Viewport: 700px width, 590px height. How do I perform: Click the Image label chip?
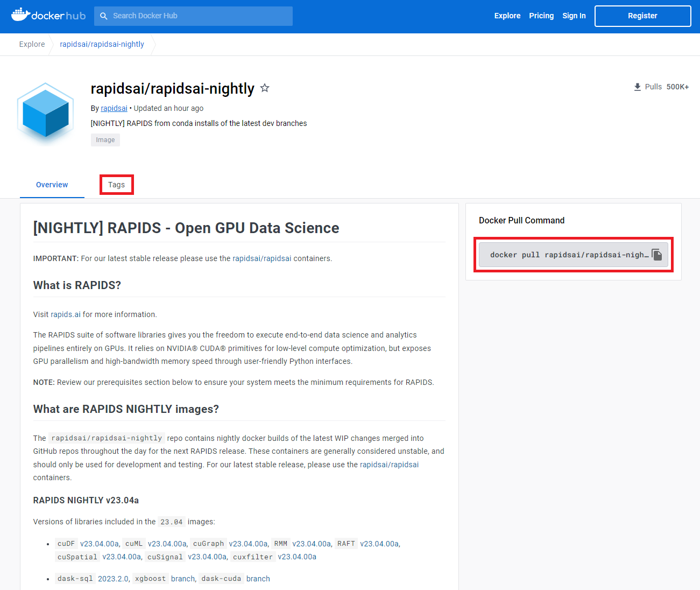coord(105,140)
